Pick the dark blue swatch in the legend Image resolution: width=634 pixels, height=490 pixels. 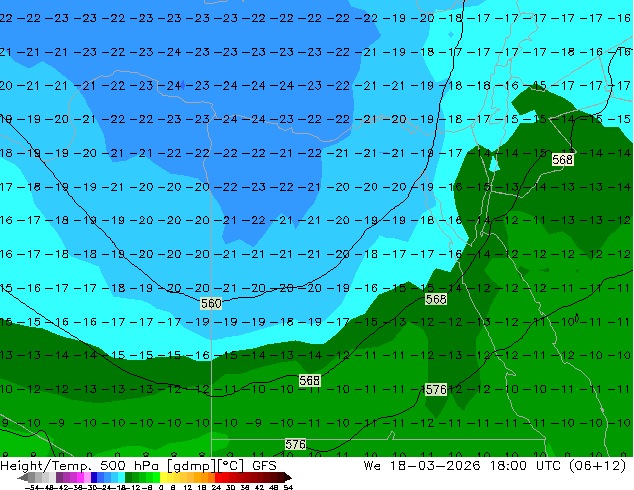tap(94, 477)
